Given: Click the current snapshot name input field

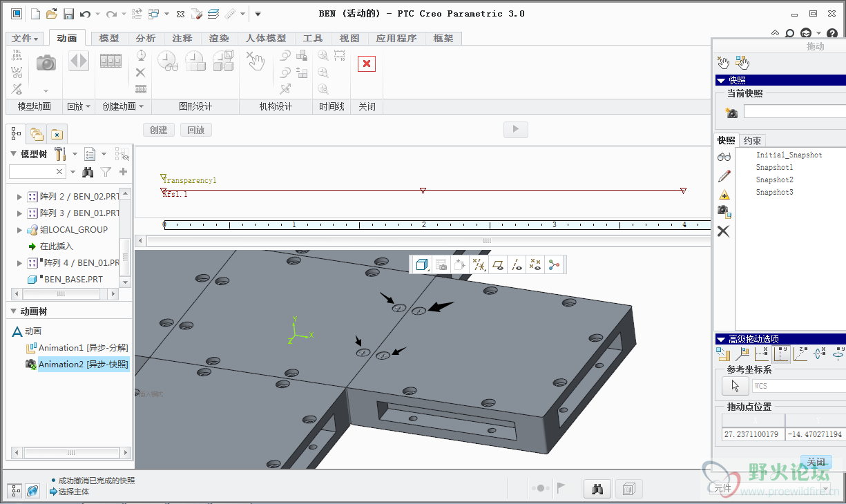Looking at the screenshot, I should point(795,112).
